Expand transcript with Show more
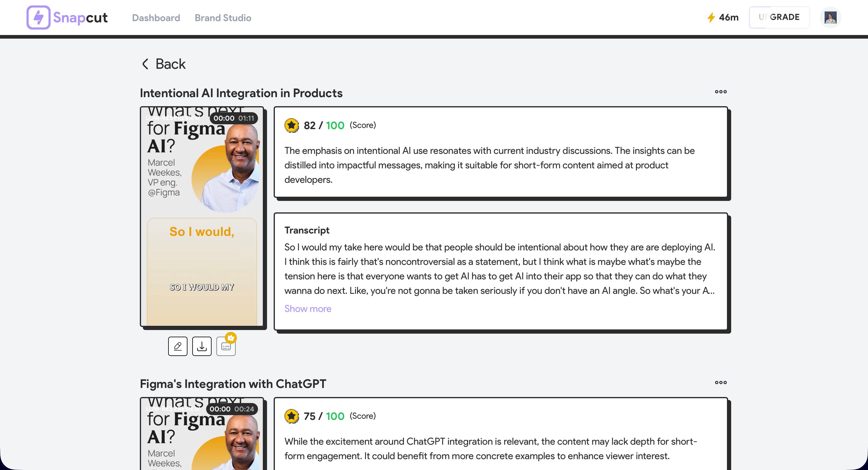 (308, 309)
